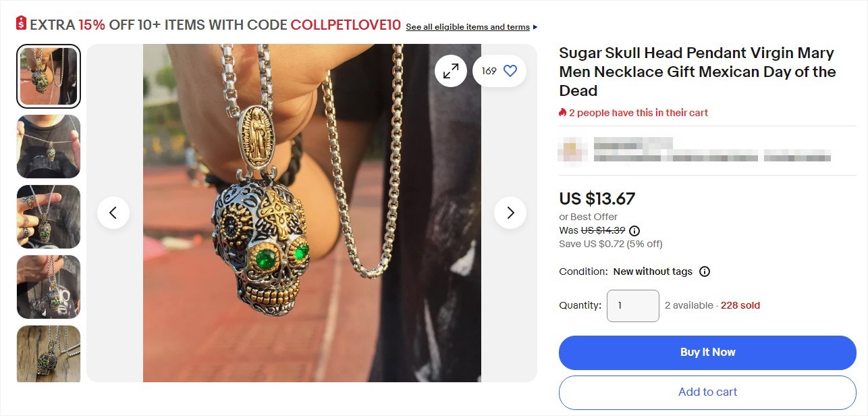
Task: Click the arrow after terms link
Action: tap(534, 26)
